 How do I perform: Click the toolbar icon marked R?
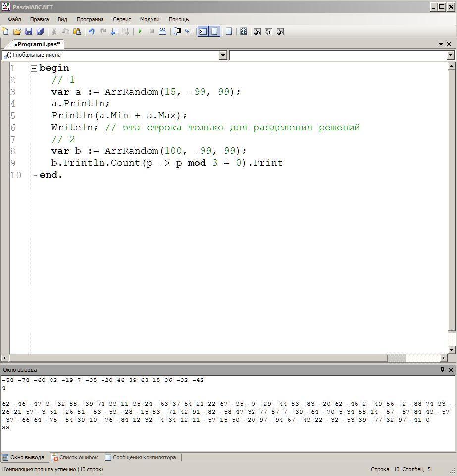click(280, 31)
